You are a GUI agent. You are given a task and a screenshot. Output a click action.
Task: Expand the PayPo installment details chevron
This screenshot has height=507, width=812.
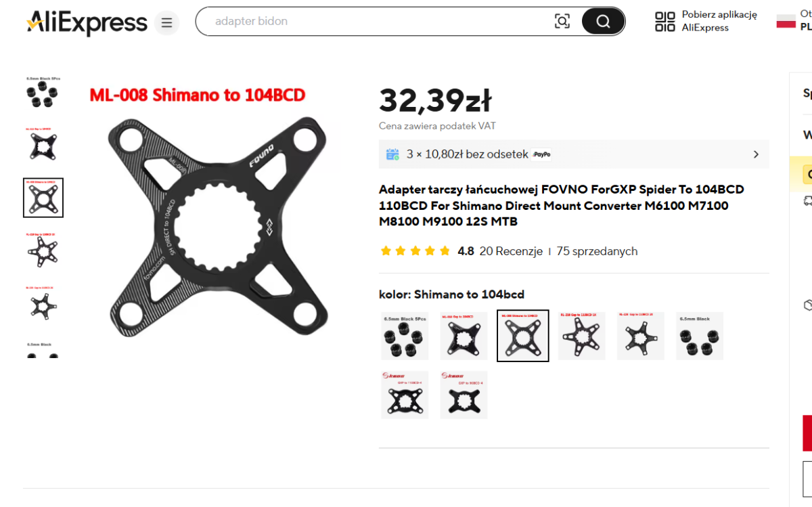756,154
